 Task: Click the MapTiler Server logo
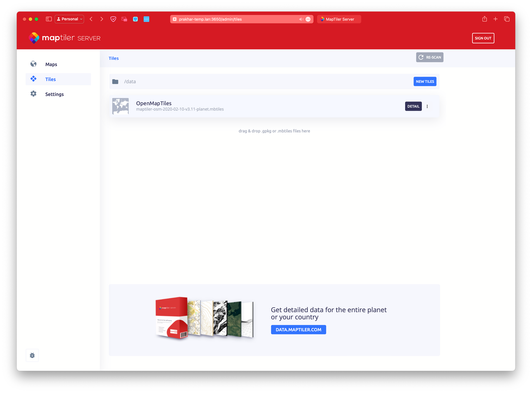click(x=64, y=38)
